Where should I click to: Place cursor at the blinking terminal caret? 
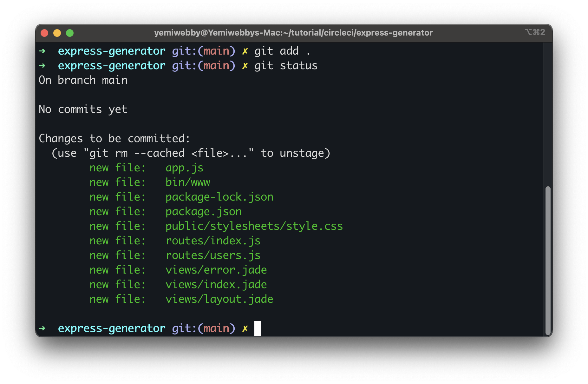point(257,328)
